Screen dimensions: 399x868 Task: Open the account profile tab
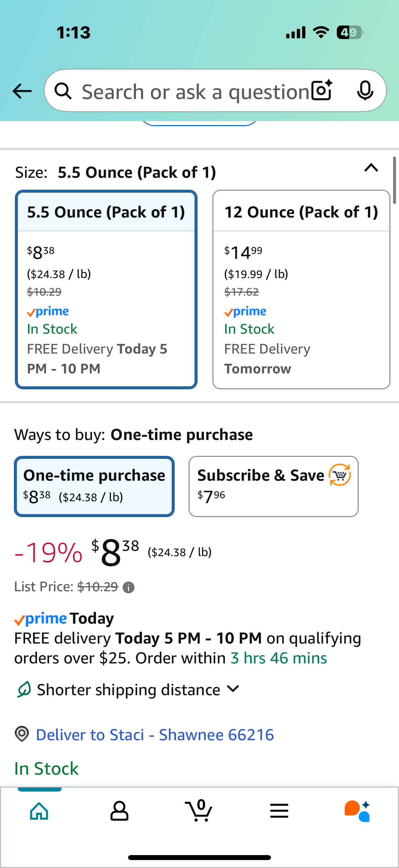[119, 810]
